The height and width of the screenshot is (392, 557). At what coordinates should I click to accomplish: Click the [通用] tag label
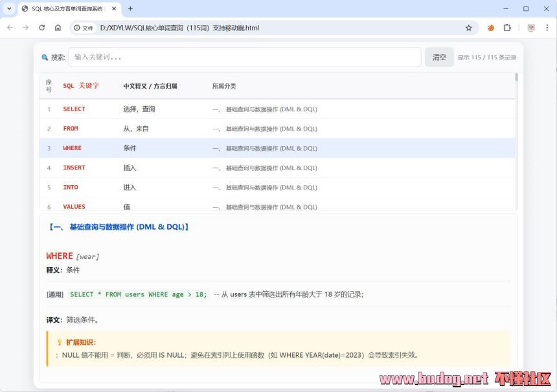click(x=54, y=294)
